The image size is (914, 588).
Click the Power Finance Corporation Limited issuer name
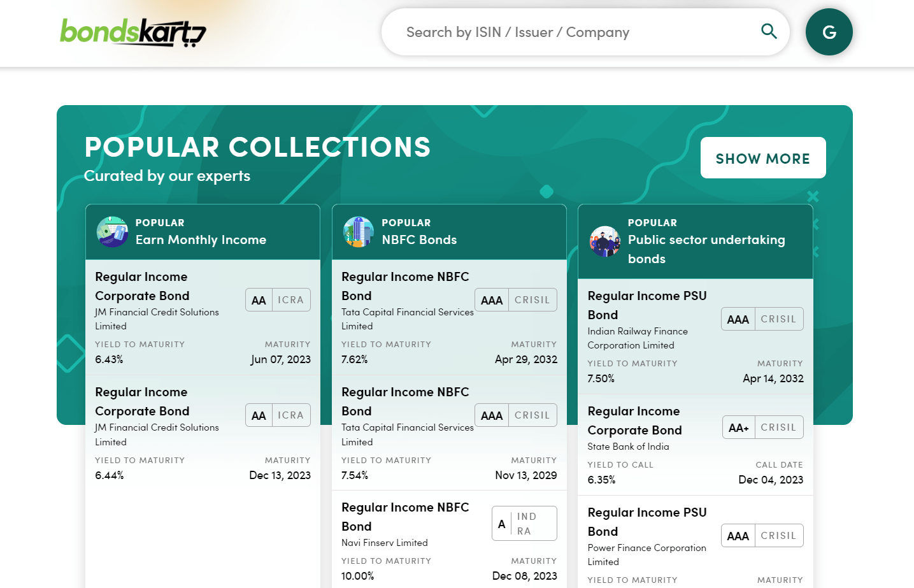(646, 555)
